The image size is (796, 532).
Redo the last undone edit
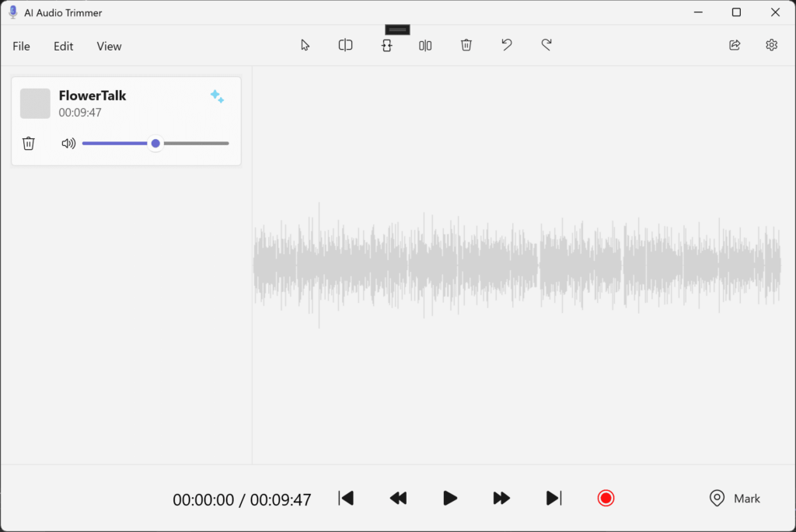point(546,46)
